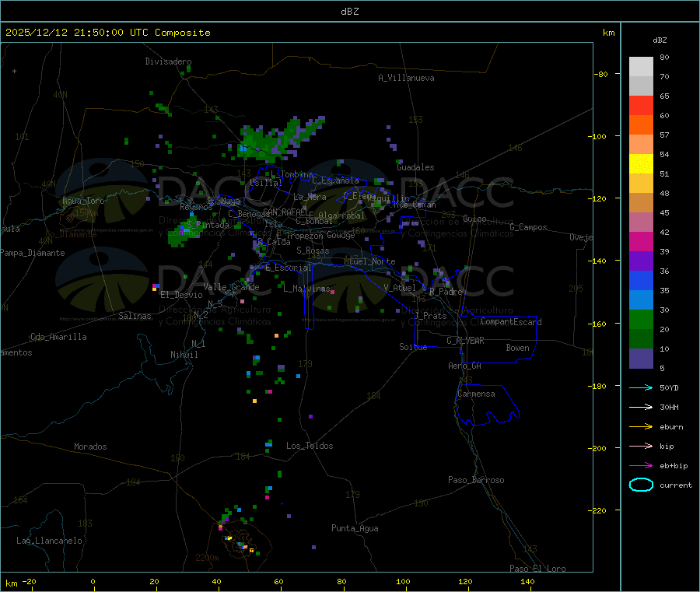Image resolution: width=700 pixels, height=592 pixels.
Task: Click the Paso_El_Loro map label
Action: [x=537, y=569]
